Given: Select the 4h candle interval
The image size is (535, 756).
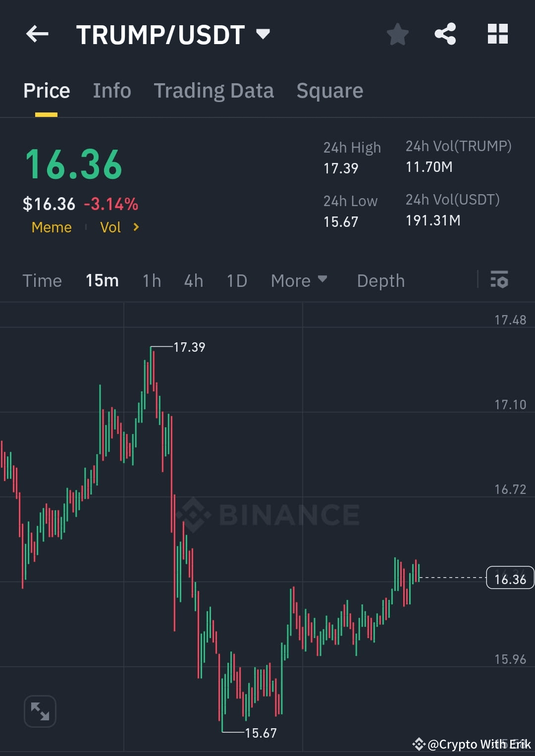Looking at the screenshot, I should coord(193,280).
